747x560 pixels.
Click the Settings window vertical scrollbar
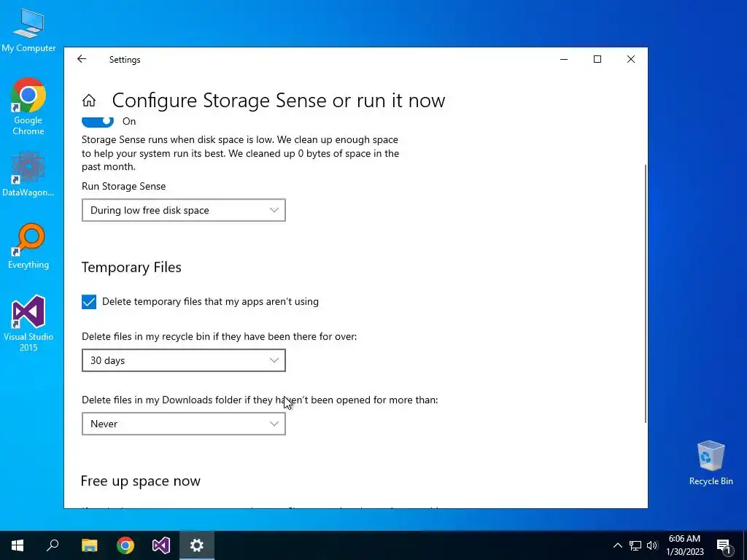point(646,292)
